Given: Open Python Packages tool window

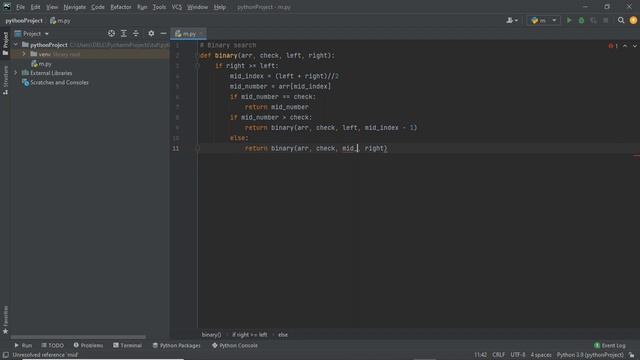Looking at the screenshot, I should pos(176,345).
